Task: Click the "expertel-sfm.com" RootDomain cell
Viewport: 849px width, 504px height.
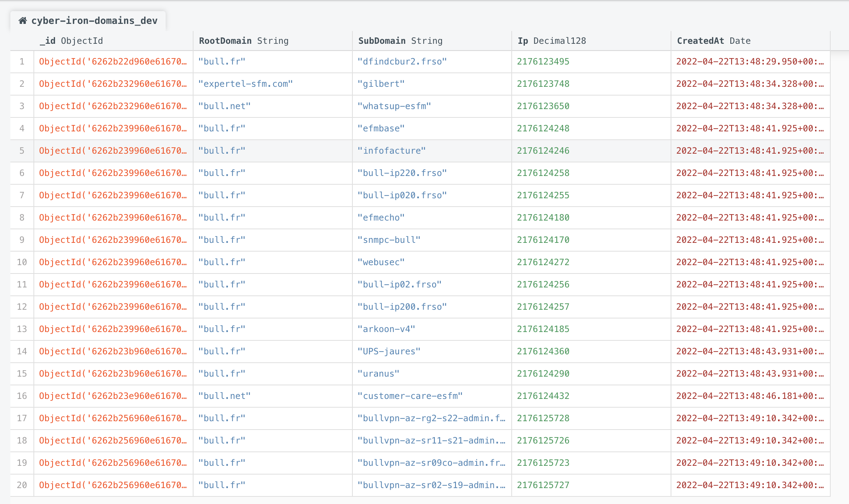Action: coord(245,84)
